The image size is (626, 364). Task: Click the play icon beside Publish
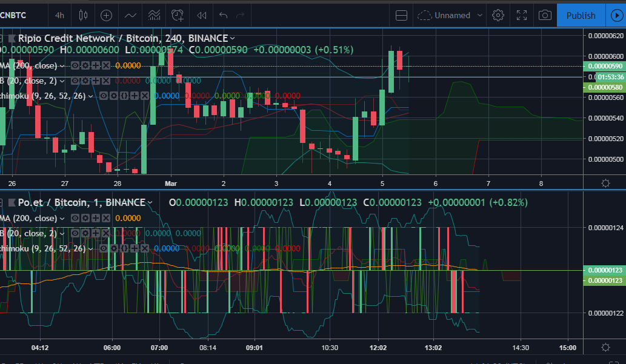pos(617,16)
